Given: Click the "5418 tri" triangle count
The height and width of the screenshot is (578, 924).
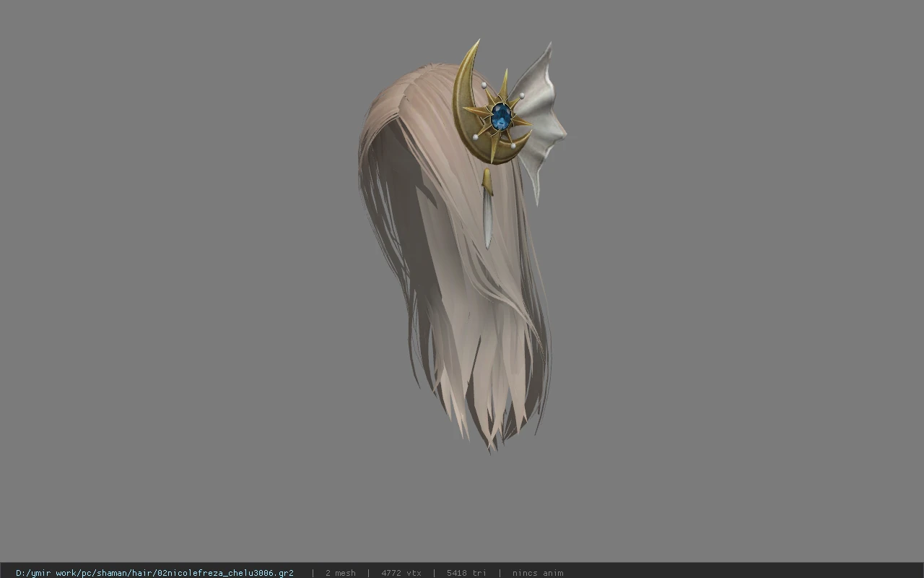Looking at the screenshot, I should 466,573.
